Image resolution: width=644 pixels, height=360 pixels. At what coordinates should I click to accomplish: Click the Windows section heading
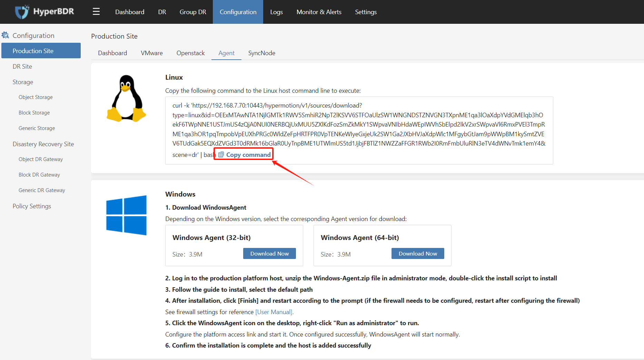180,194
